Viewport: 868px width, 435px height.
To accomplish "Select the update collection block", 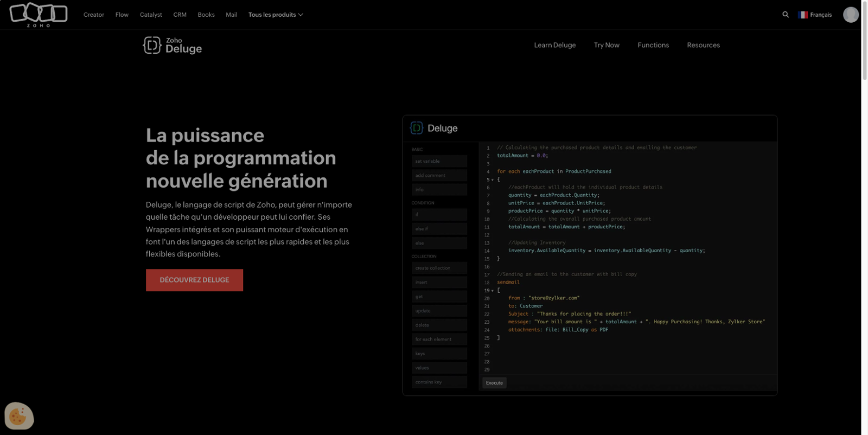I will 439,311.
